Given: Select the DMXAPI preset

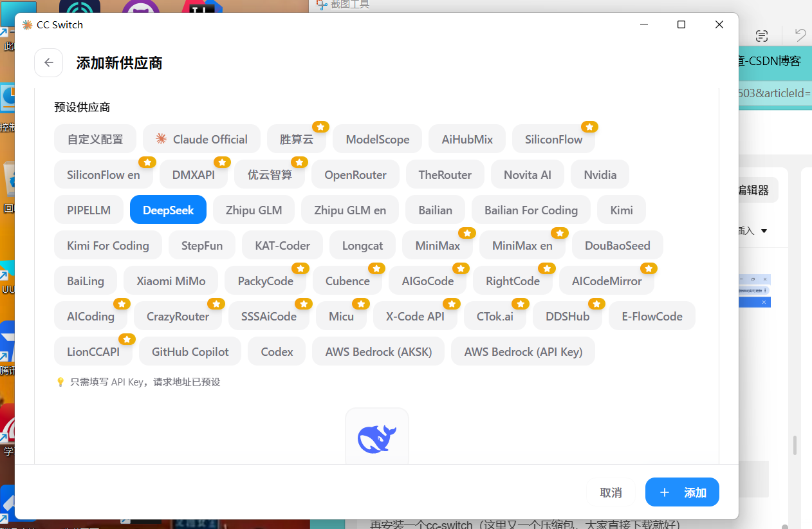Looking at the screenshot, I should click(x=194, y=174).
